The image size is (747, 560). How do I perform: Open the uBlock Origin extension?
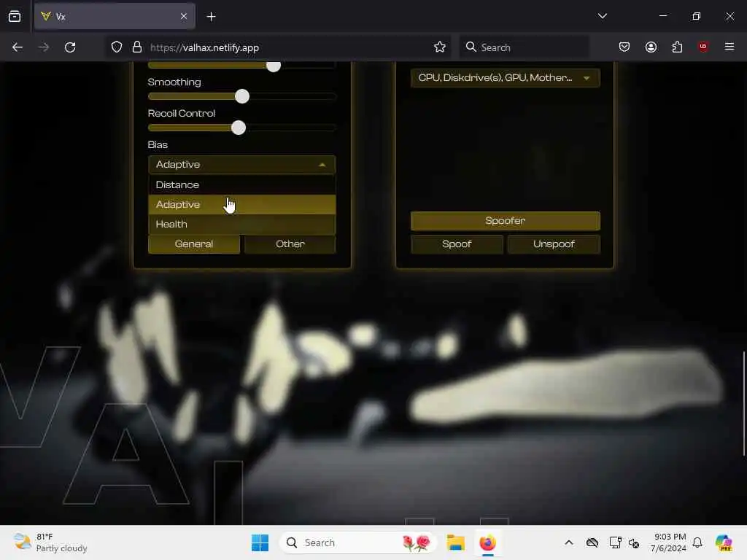coord(703,47)
